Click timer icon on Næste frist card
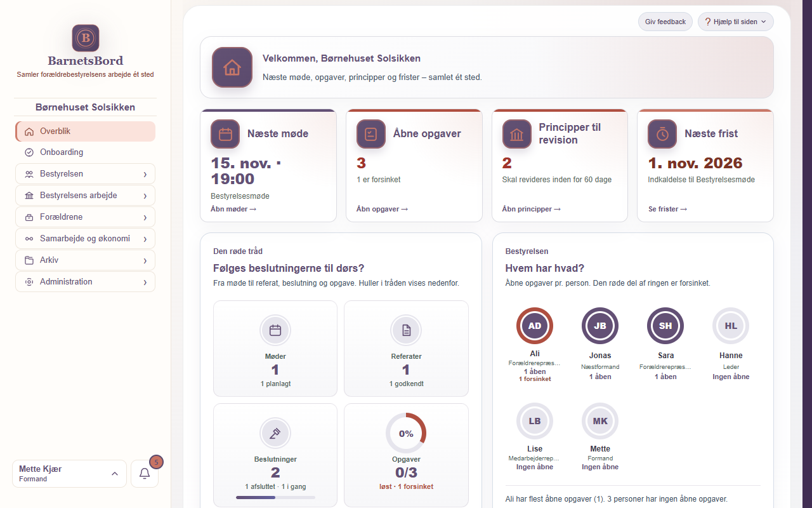This screenshot has height=508, width=812. click(x=662, y=134)
